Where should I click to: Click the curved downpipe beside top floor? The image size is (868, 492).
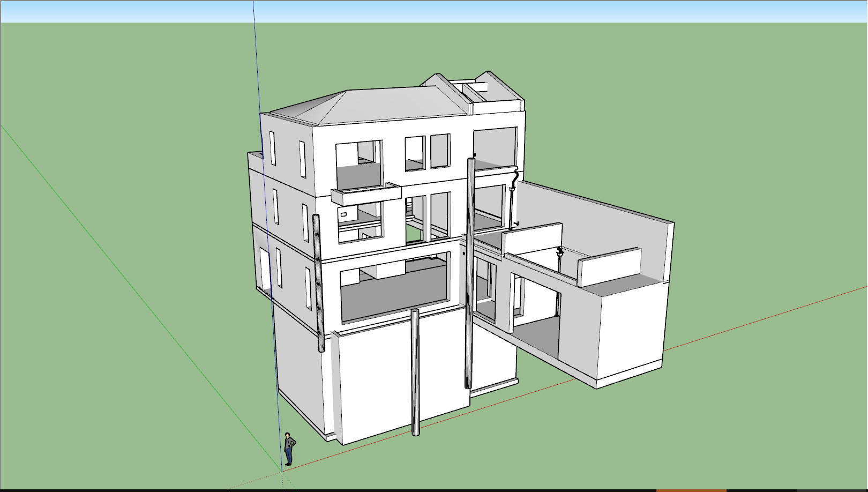(x=514, y=182)
